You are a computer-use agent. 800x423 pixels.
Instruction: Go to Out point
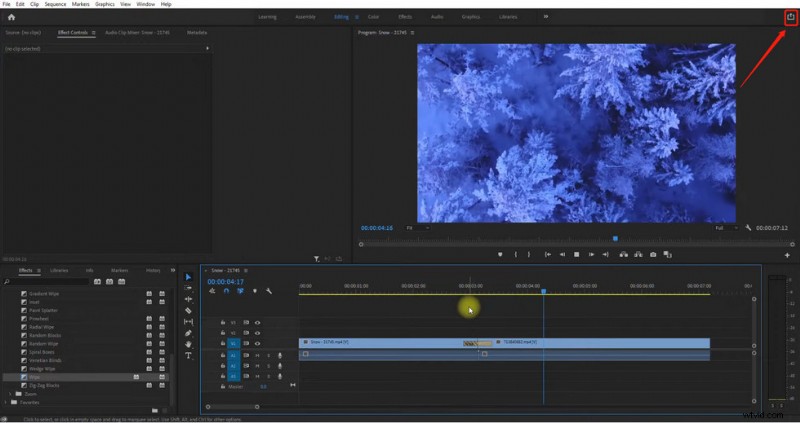pos(606,255)
